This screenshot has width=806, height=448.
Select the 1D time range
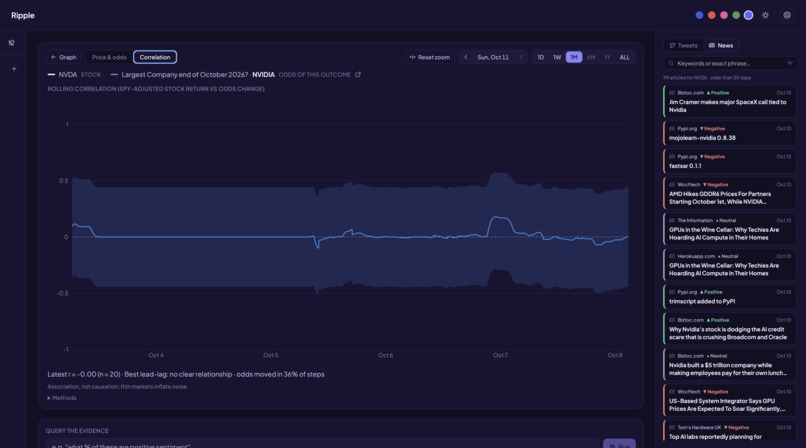[541, 57]
